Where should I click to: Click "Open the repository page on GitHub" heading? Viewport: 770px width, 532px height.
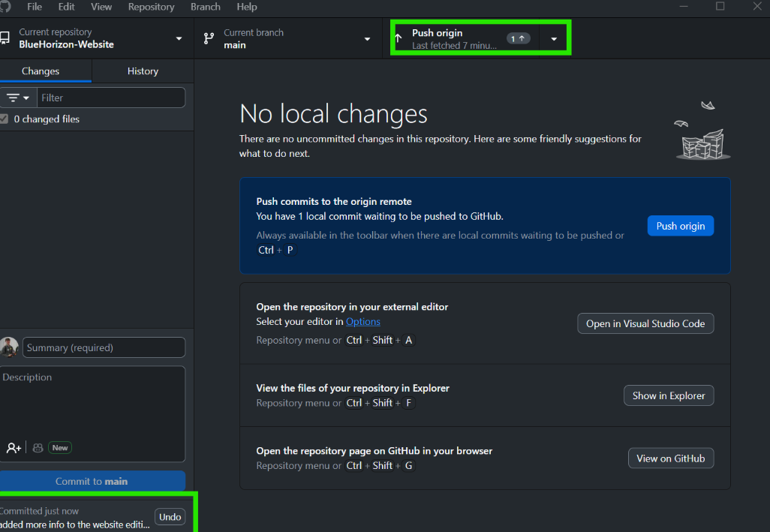pos(374,451)
